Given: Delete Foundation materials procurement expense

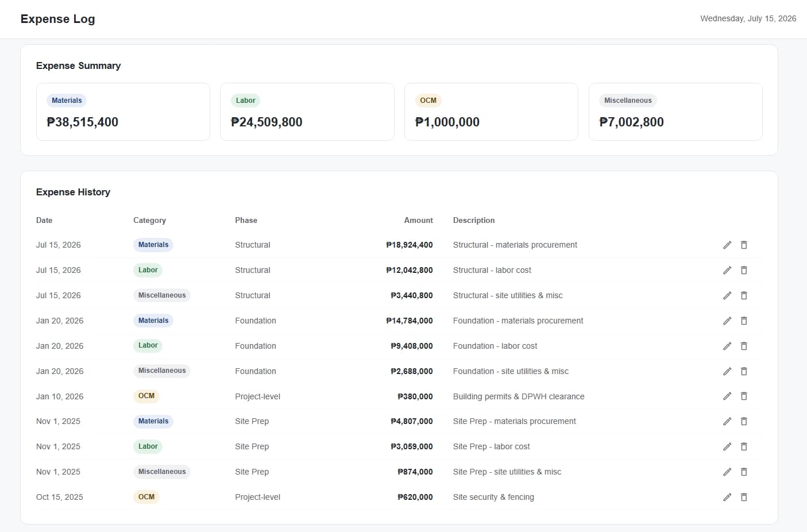Looking at the screenshot, I should point(744,321).
